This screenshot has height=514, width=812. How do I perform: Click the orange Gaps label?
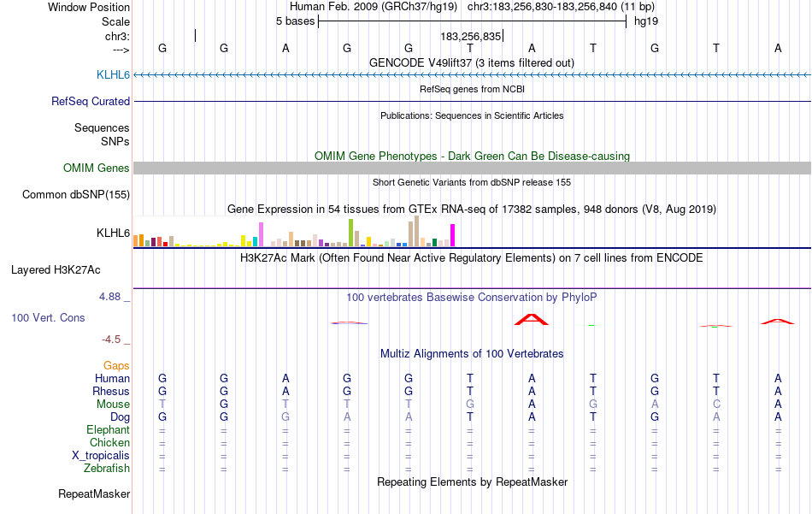116,365
